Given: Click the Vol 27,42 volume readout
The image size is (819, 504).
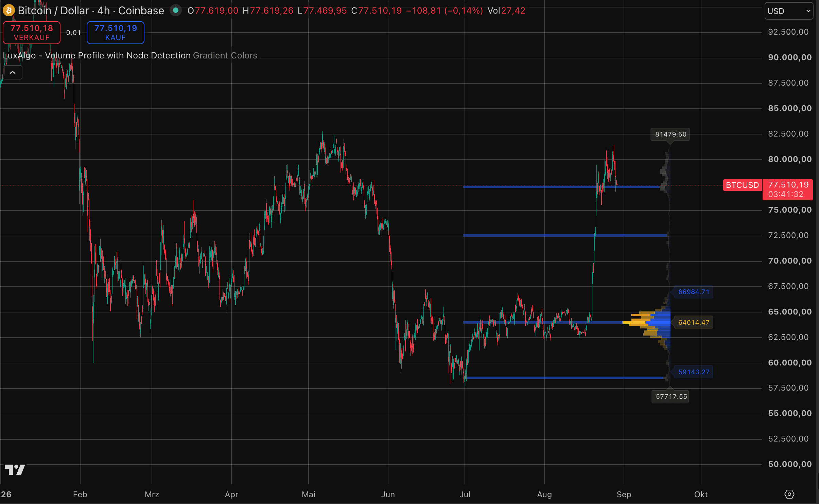Looking at the screenshot, I should pyautogui.click(x=506, y=11).
